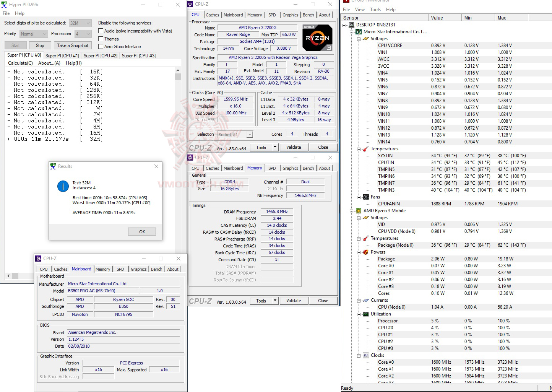Click the Stop button in Hyper PI
This screenshot has height=392, width=552.
pos(40,46)
